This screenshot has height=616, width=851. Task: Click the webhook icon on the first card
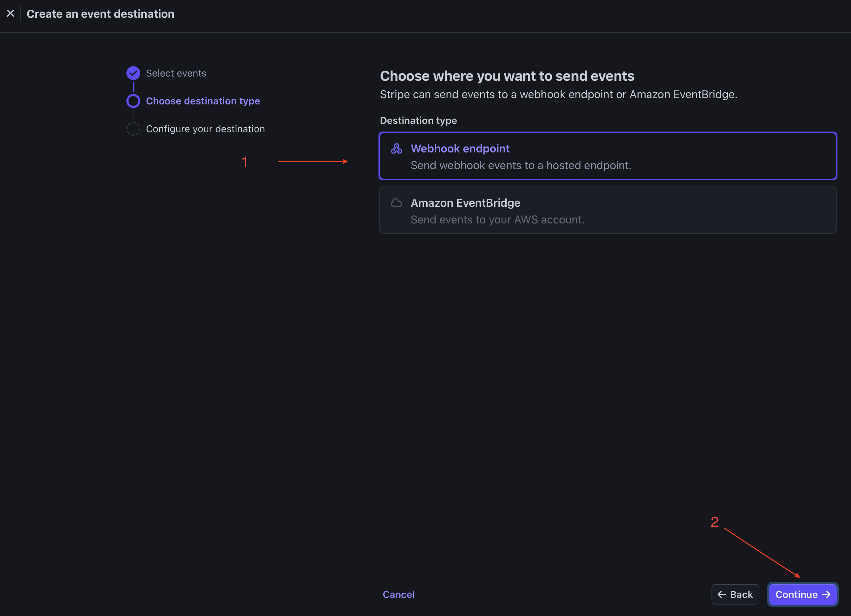point(396,149)
